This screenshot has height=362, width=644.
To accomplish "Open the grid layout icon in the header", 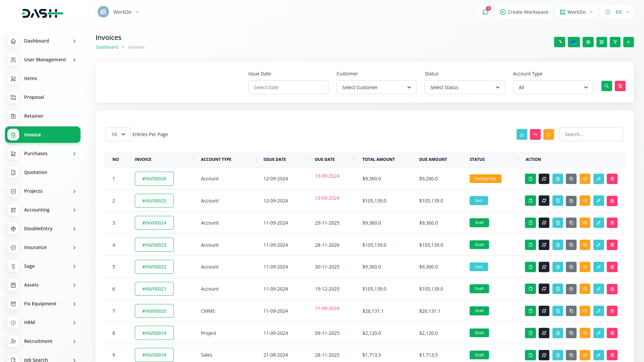I will (x=601, y=42).
